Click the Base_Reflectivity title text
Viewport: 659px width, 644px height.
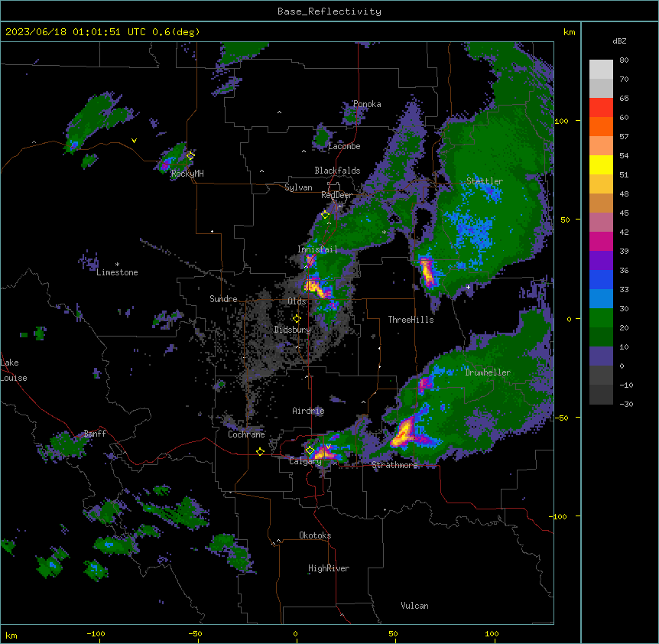[329, 11]
